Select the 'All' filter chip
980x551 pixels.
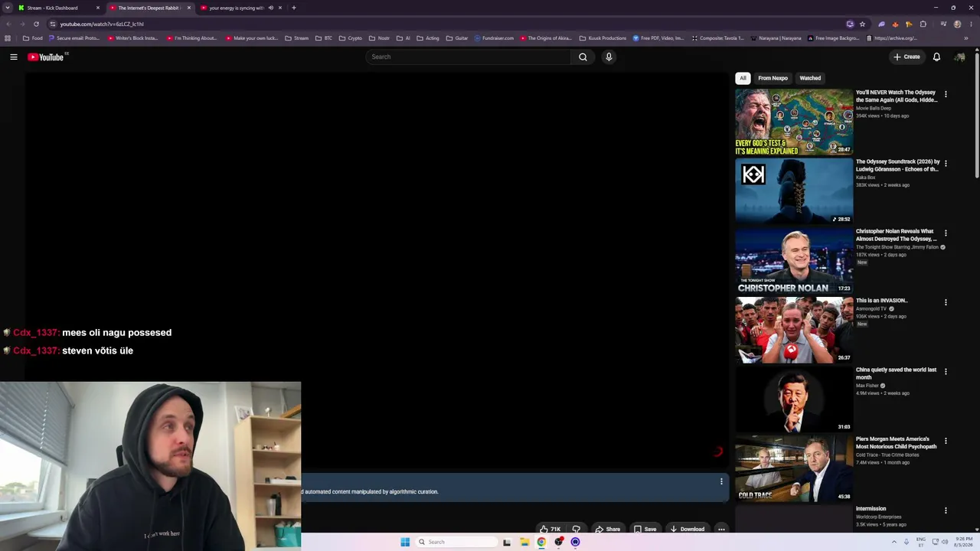click(x=743, y=78)
